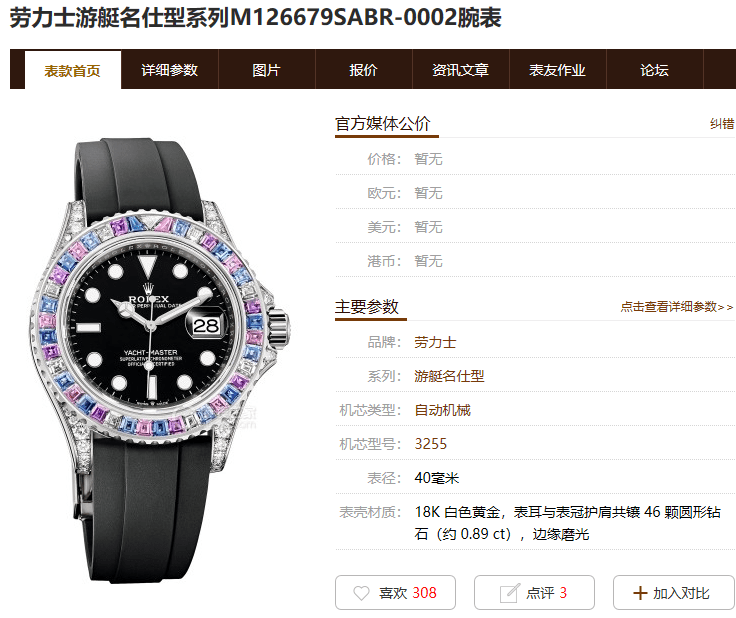Image resolution: width=736 pixels, height=618 pixels.
Task: Switch to the 图片 tab
Action: coord(266,70)
